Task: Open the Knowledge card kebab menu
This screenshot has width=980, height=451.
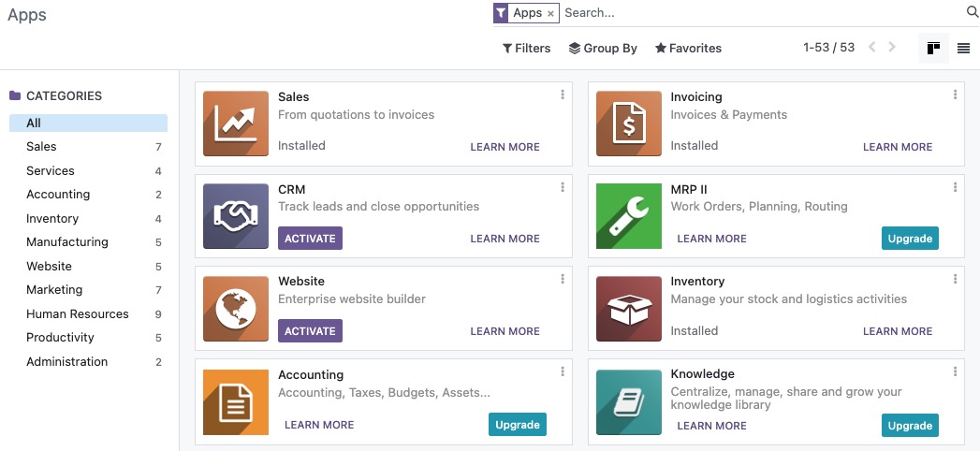Action: pos(955,371)
